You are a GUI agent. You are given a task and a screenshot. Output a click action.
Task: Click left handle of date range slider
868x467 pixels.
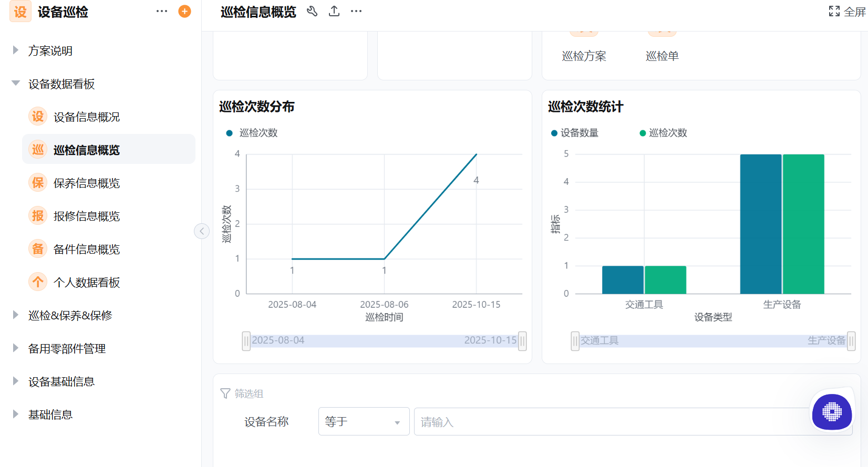click(246, 340)
